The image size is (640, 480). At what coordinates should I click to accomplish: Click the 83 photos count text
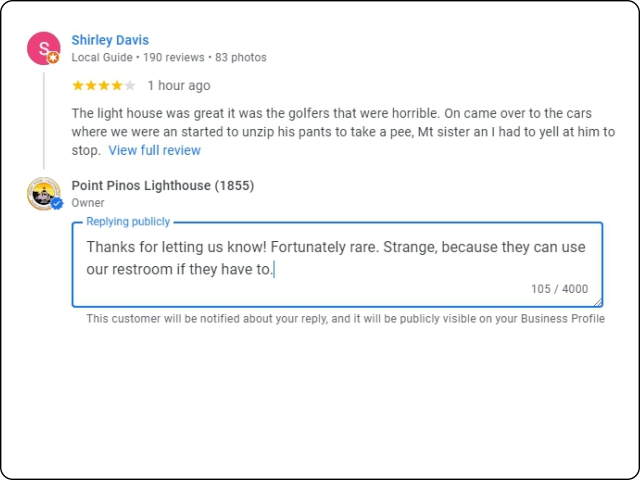[241, 57]
